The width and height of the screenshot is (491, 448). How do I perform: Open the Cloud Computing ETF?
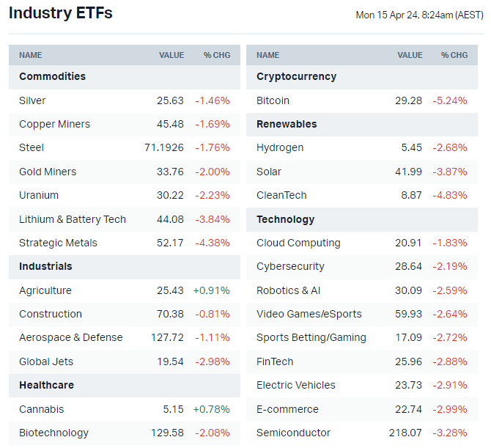298,243
